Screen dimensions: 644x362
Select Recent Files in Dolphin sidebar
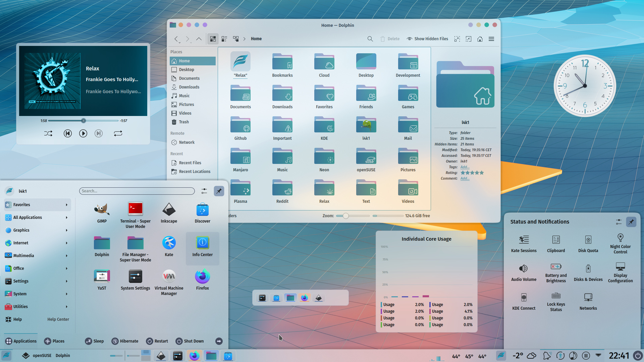coord(193,163)
